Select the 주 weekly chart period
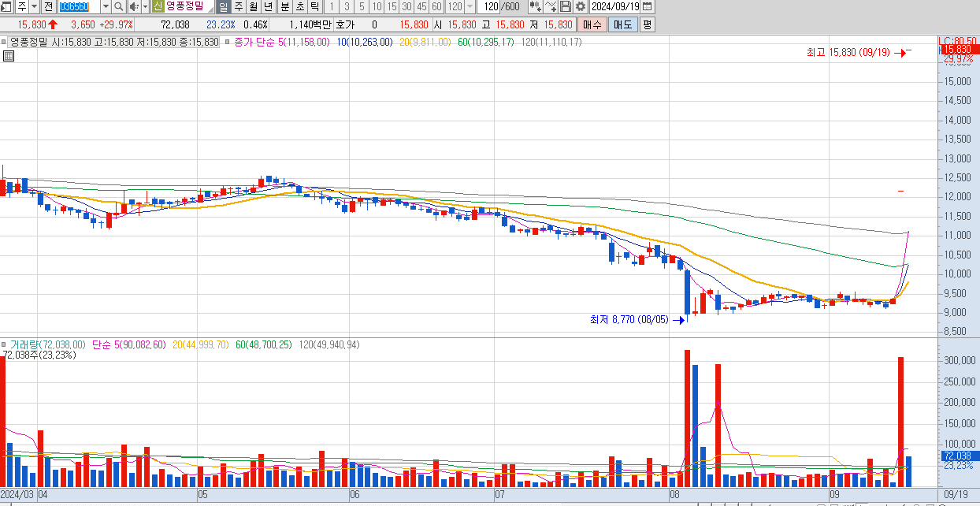 click(x=238, y=6)
